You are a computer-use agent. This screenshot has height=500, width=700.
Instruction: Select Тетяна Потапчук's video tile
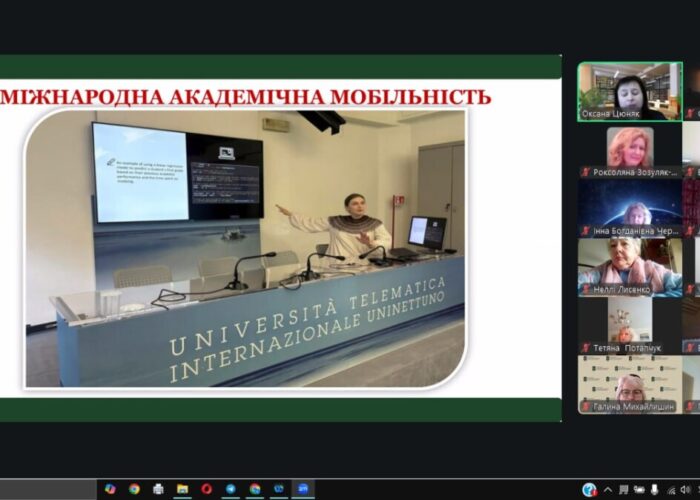pyautogui.click(x=629, y=325)
